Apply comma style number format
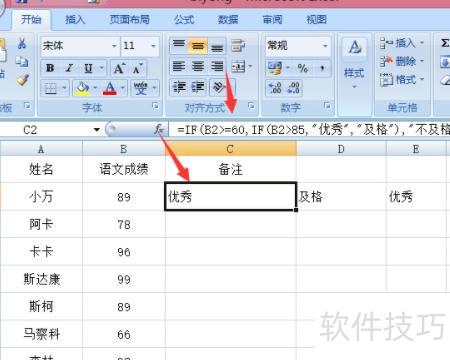This screenshot has height=360, width=450. [x=322, y=68]
